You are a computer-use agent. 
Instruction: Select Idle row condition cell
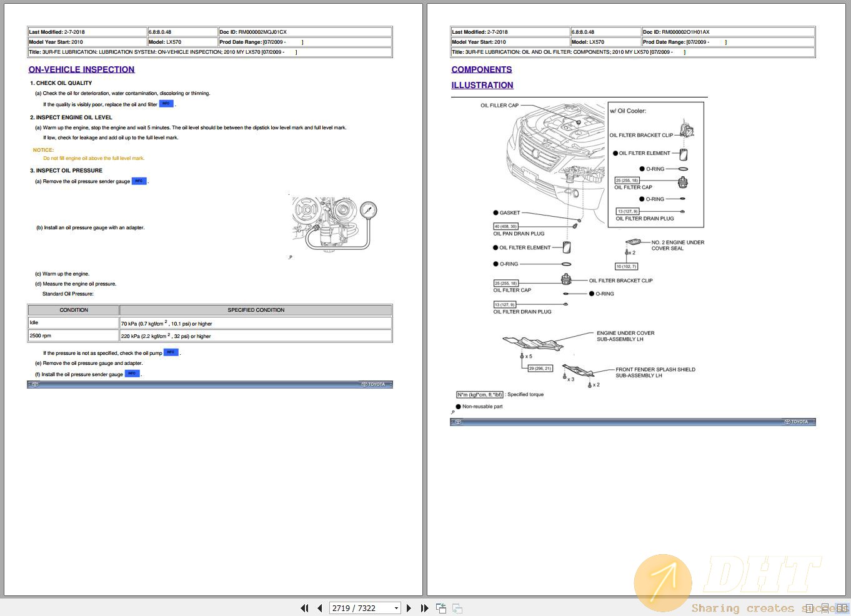[74, 323]
